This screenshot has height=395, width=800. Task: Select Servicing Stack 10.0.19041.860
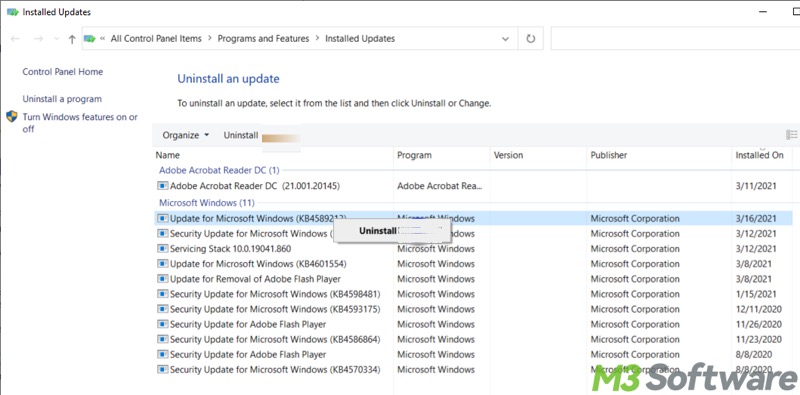231,249
